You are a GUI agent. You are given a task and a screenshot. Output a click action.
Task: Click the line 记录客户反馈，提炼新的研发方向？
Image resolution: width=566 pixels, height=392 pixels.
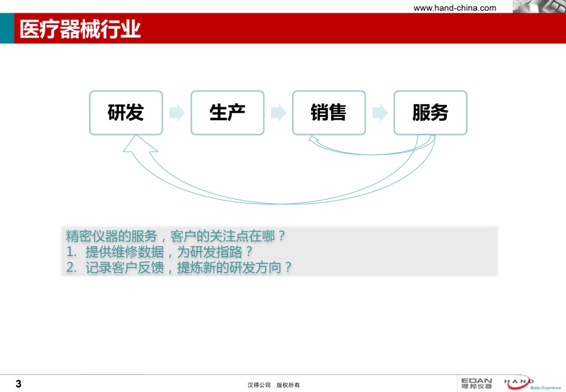click(188, 267)
